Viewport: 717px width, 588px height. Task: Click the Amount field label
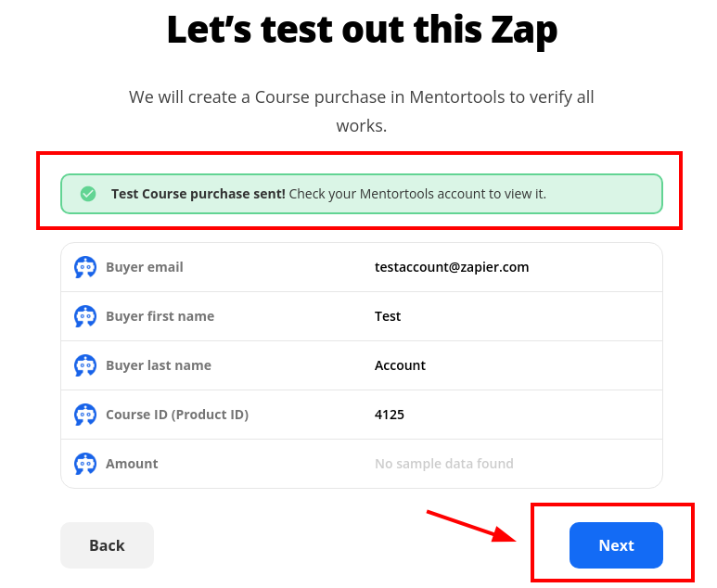(x=132, y=464)
